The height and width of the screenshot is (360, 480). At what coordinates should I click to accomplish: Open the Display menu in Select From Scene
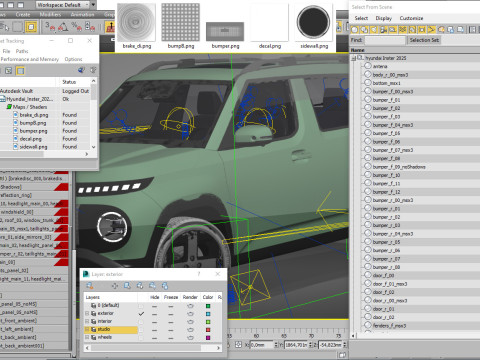384,18
